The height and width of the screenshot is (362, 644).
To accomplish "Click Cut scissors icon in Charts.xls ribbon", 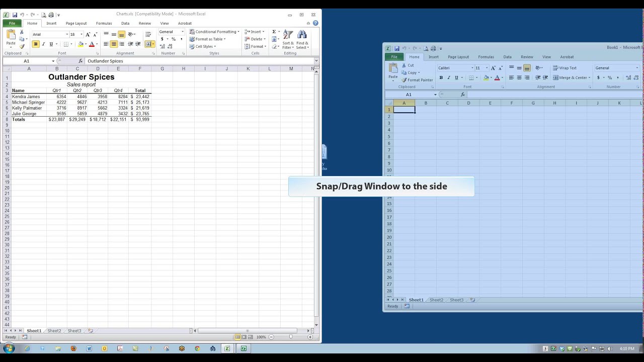I will 22,32.
